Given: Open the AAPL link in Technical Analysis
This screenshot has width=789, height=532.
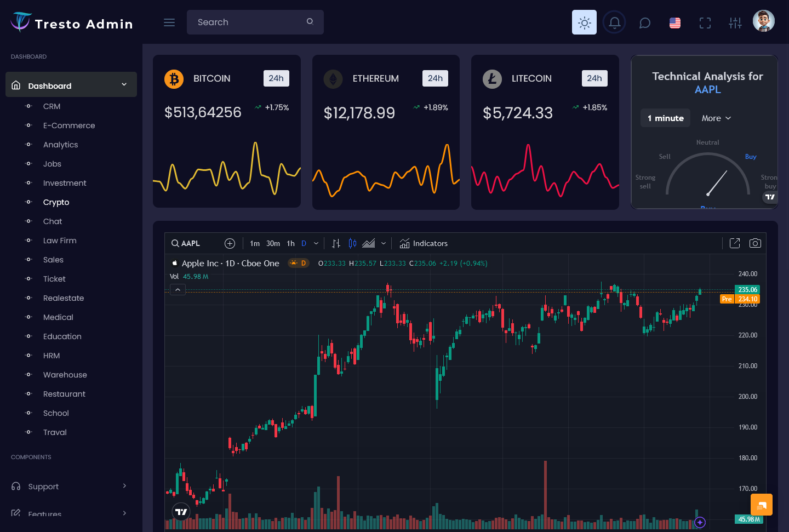Looking at the screenshot, I should click(707, 89).
